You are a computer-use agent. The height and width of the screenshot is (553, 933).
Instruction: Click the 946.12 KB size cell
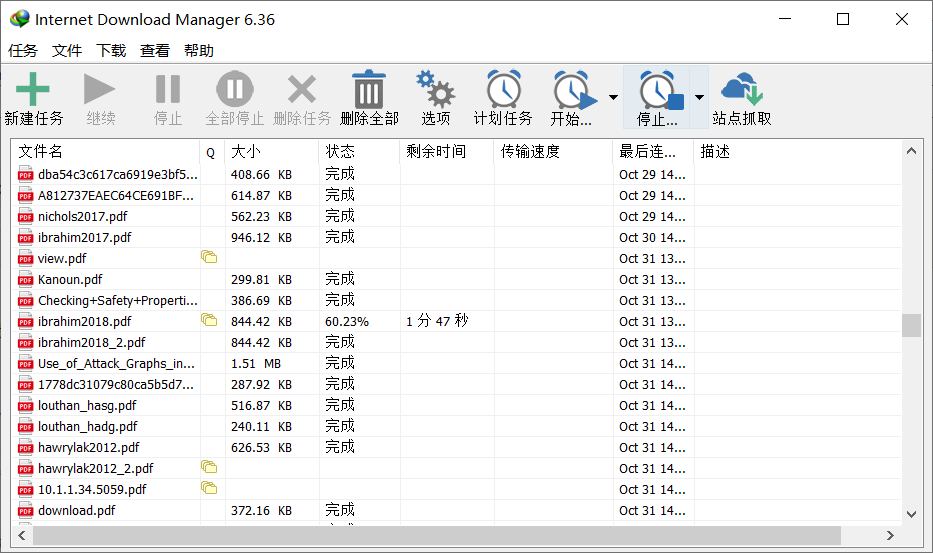[261, 238]
